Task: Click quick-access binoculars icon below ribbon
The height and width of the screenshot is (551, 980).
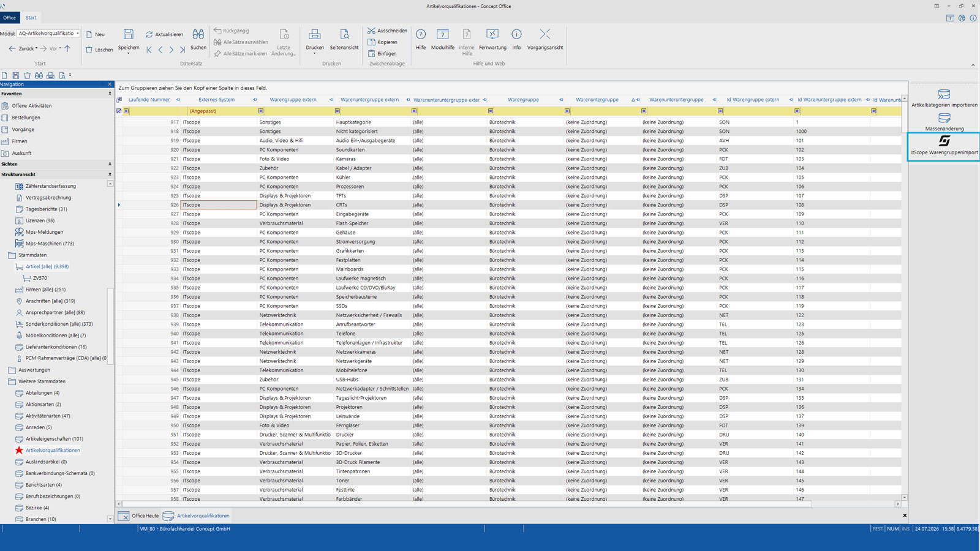Action: pos(39,75)
